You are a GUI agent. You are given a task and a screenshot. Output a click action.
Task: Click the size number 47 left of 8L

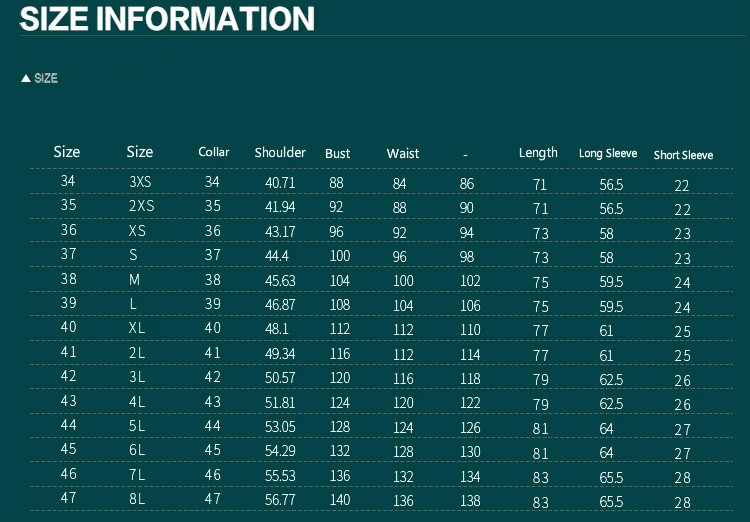(x=68, y=498)
